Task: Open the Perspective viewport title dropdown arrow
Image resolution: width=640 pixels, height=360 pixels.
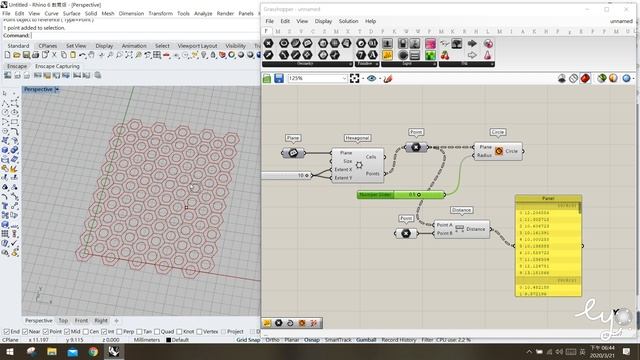Action: point(57,89)
